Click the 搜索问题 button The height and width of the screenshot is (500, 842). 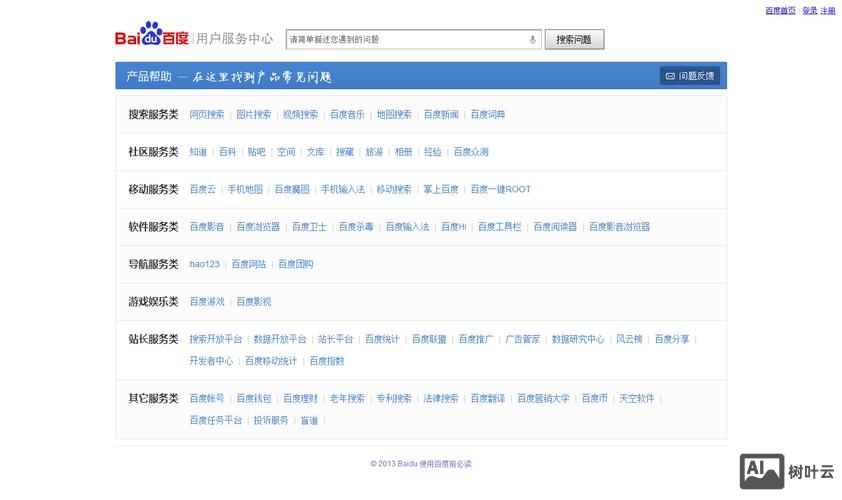click(x=574, y=39)
